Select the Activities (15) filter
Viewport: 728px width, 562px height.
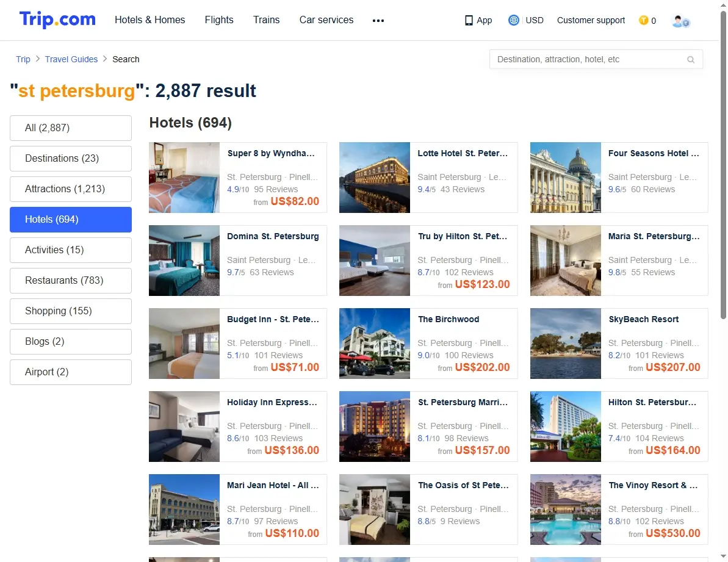click(71, 250)
